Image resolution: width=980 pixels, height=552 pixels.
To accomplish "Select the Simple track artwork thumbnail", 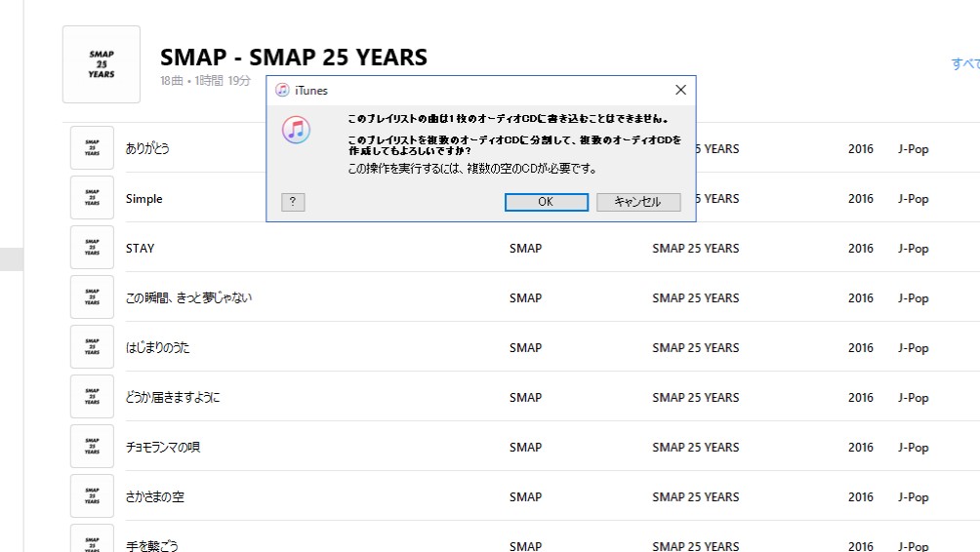I will pyautogui.click(x=92, y=197).
